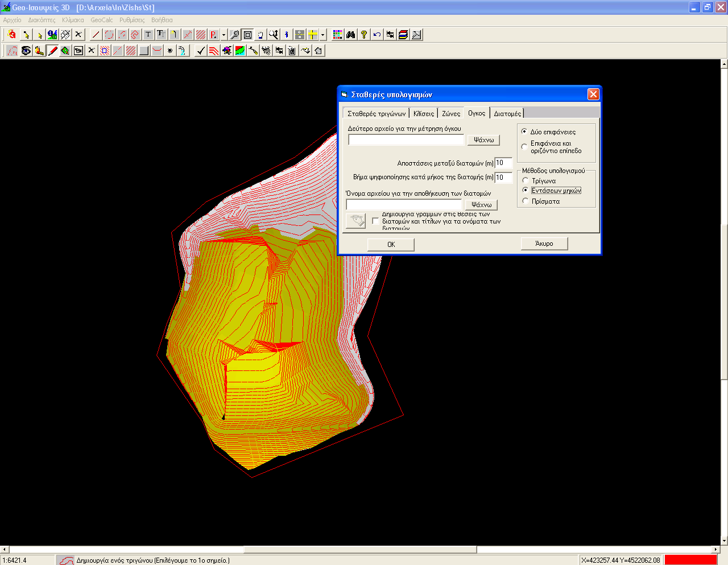Choose Επιφάνεια και οριζόντιο επίπεδο option

point(524,147)
